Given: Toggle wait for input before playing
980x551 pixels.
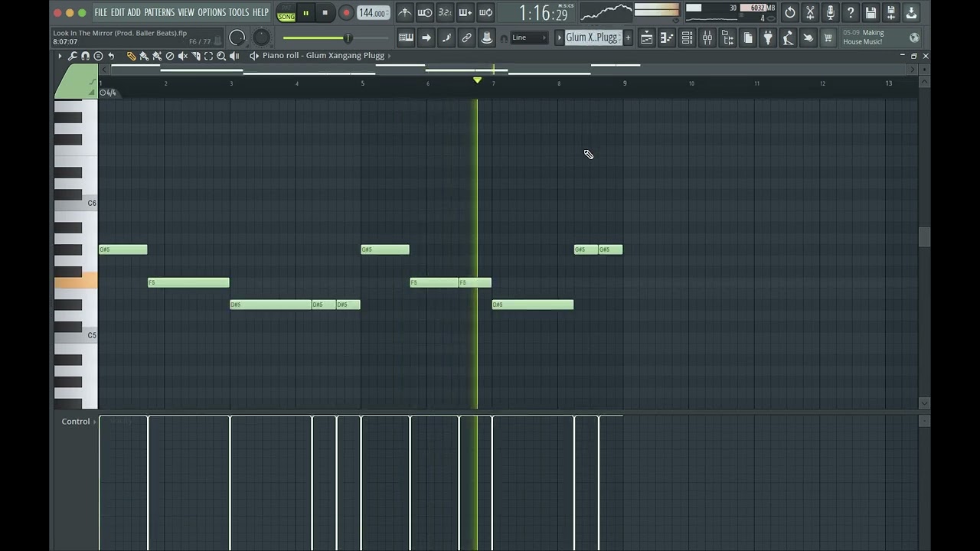Looking at the screenshot, I should pos(425,12).
